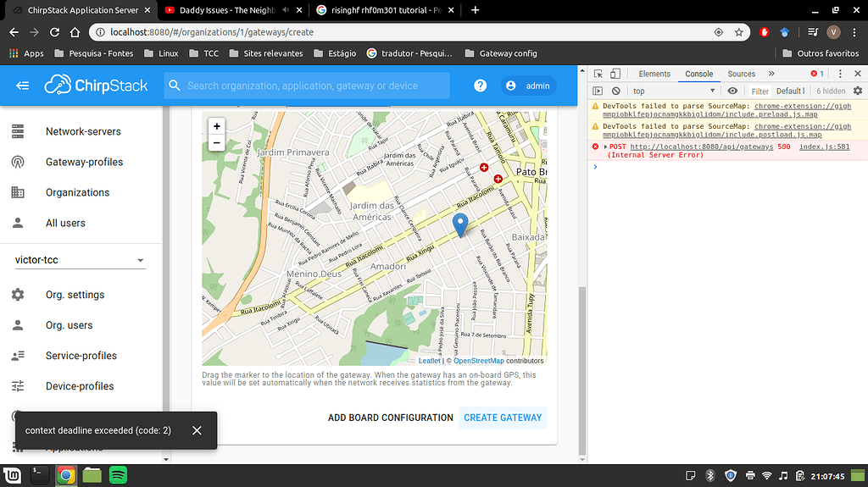Click the Device-profiles sliders icon
The height and width of the screenshot is (487, 868).
pos(18,386)
